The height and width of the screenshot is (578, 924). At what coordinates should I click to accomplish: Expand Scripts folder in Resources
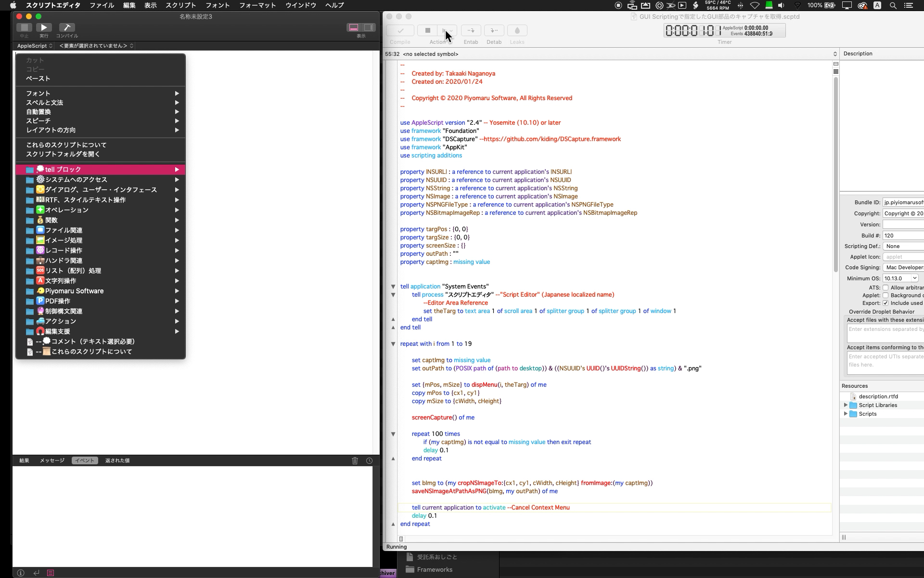tap(846, 414)
